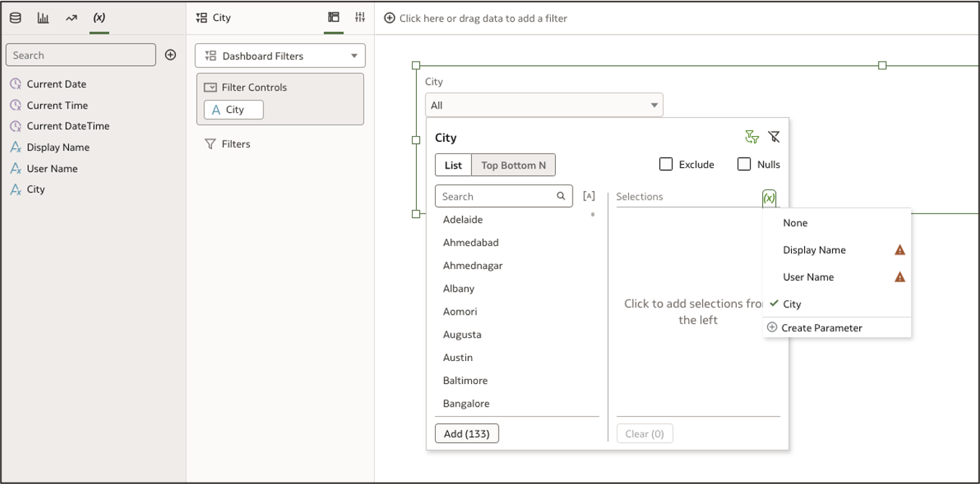The image size is (980, 484).
Task: Clear the City filter with crossed funnel icon
Action: [774, 136]
